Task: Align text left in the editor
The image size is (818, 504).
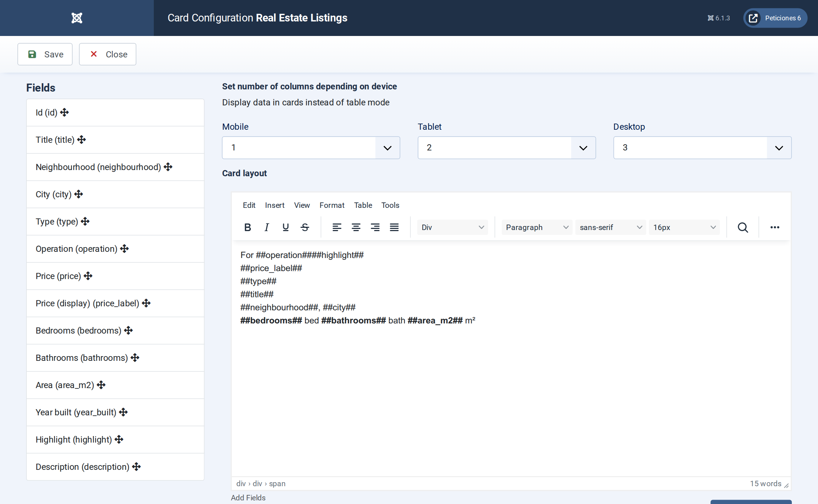Action: pyautogui.click(x=337, y=227)
